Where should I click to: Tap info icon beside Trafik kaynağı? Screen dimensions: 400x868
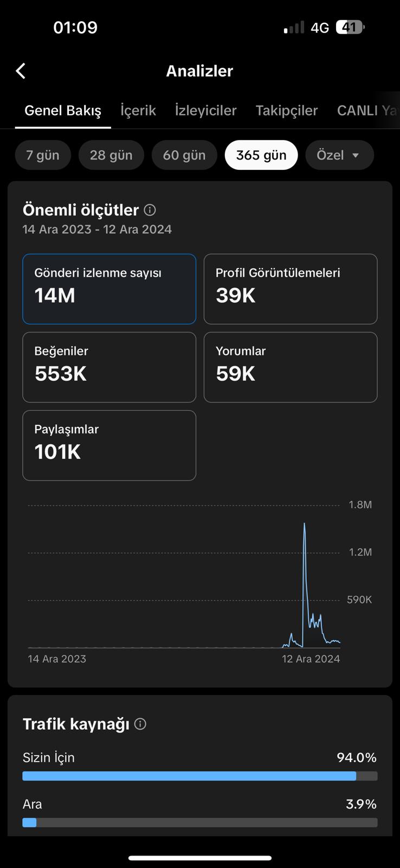tap(140, 724)
